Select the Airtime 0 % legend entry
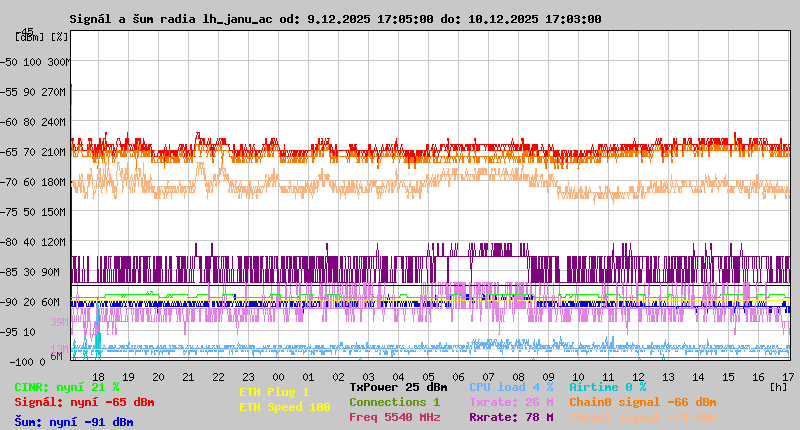The width and height of the screenshot is (800, 430). (607, 387)
